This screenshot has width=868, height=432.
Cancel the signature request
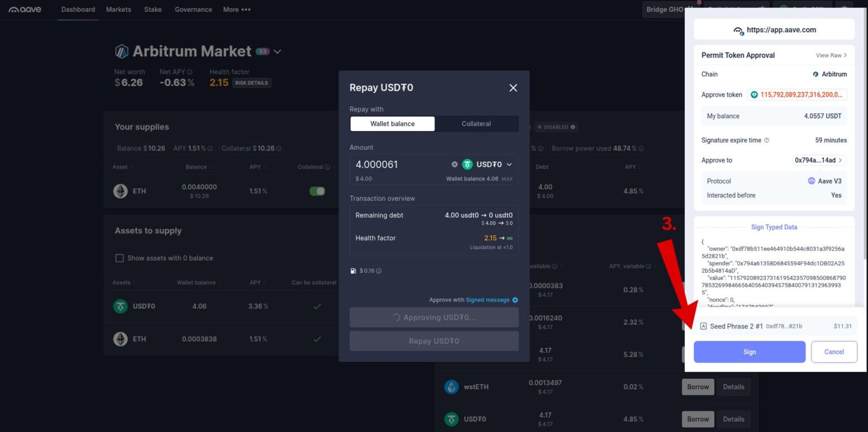(834, 352)
